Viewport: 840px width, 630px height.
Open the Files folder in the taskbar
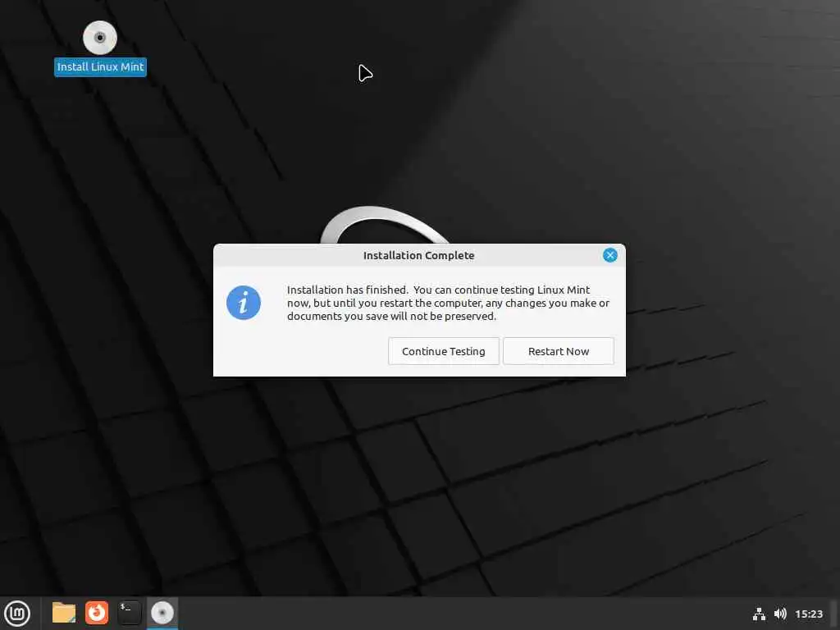point(64,613)
